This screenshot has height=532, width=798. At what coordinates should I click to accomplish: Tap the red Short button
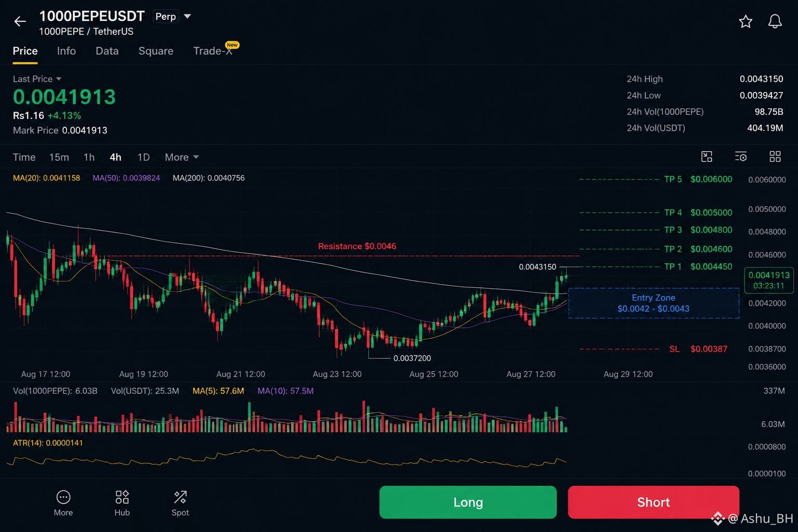[x=654, y=502]
